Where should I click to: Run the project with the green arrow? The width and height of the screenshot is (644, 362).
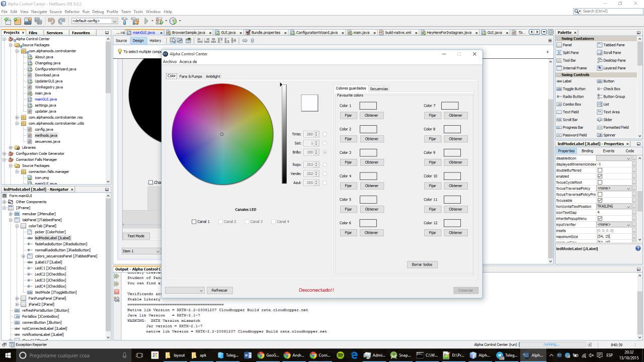146,21
